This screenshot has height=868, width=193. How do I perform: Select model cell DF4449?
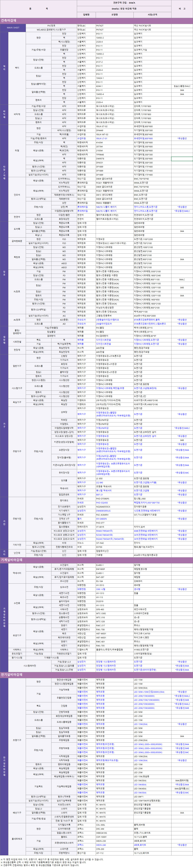114,130
